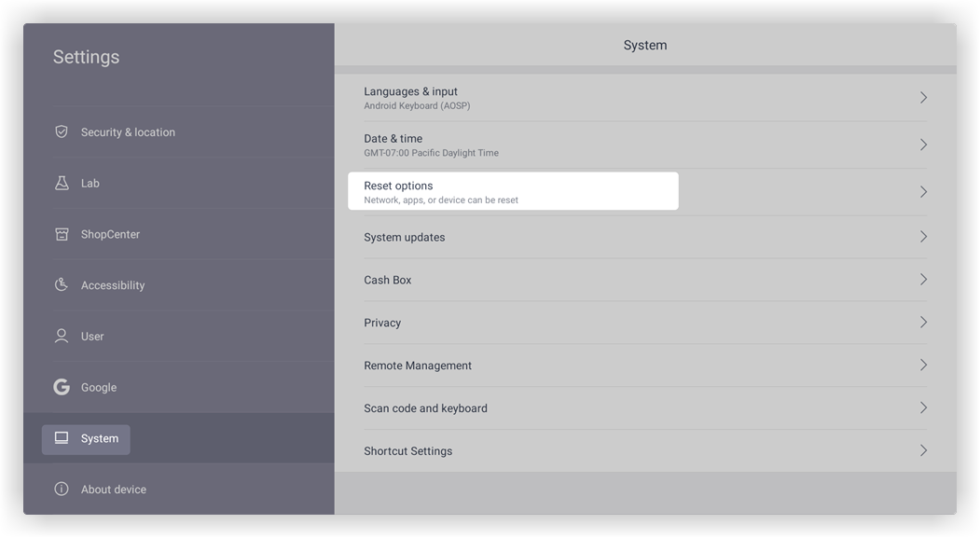Click the Privacy row chevron
Viewport: 980px width, 538px height.
pyautogui.click(x=923, y=323)
